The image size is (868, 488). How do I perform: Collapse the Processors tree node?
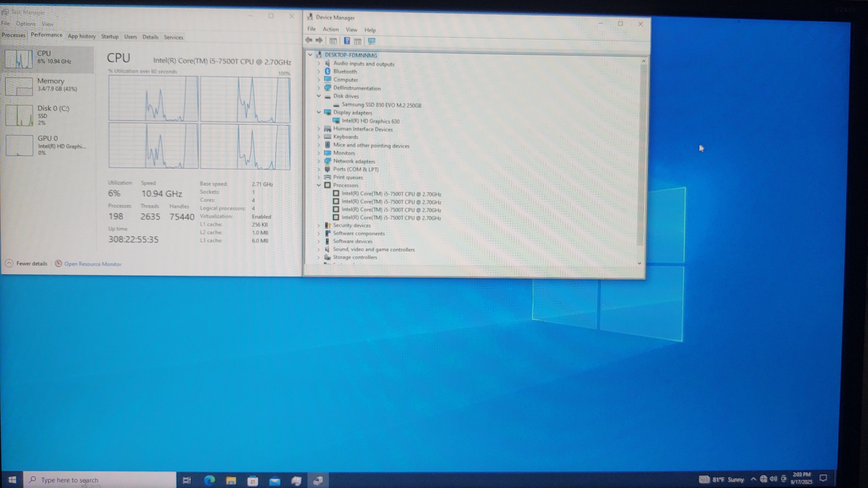tap(319, 185)
